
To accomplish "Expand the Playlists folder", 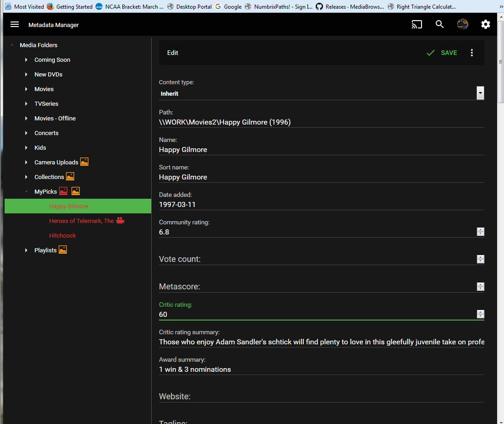I will (26, 250).
